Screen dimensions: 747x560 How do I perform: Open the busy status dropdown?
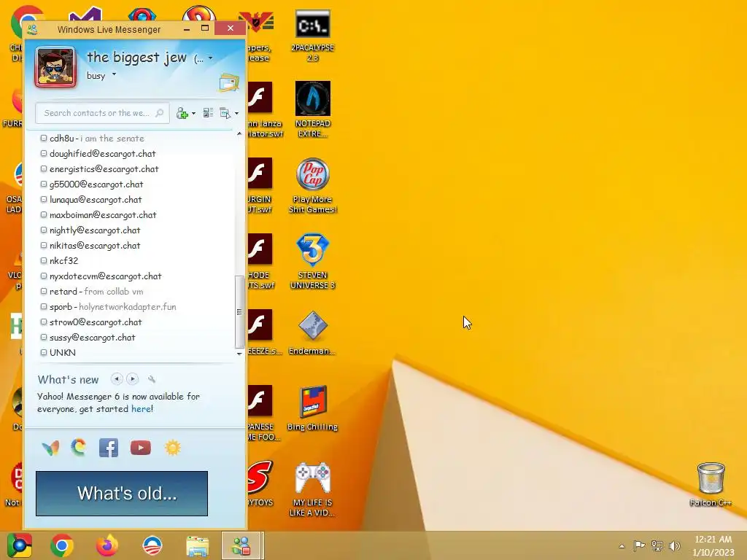(x=114, y=74)
